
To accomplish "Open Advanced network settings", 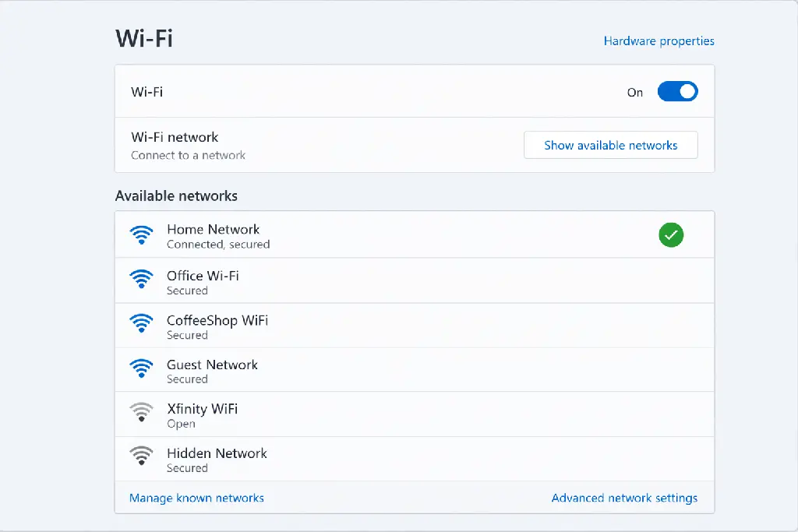I will click(x=624, y=498).
